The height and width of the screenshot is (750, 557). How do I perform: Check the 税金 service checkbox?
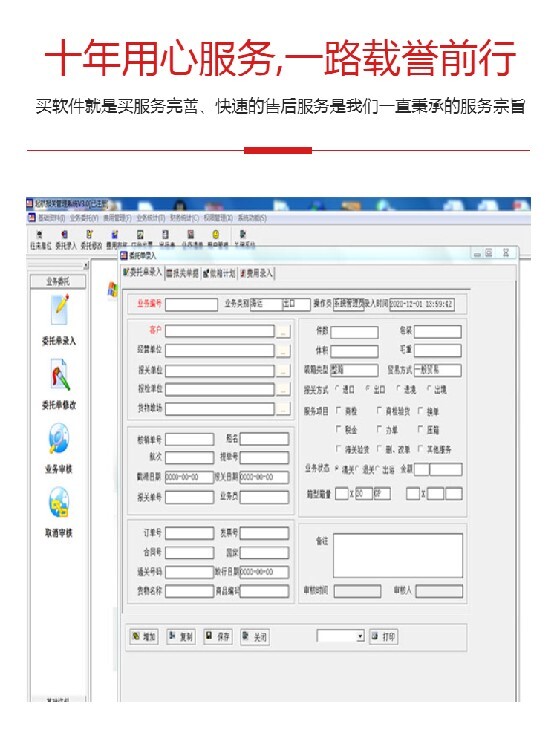(339, 429)
